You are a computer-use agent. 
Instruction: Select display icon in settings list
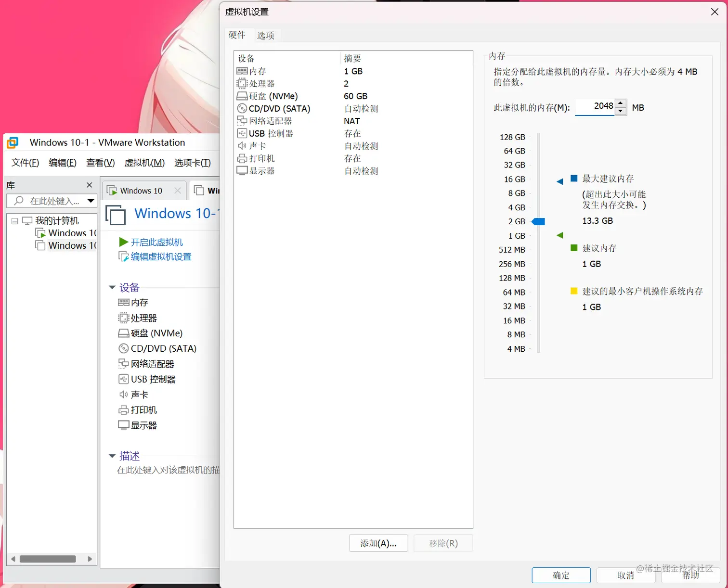pos(242,171)
